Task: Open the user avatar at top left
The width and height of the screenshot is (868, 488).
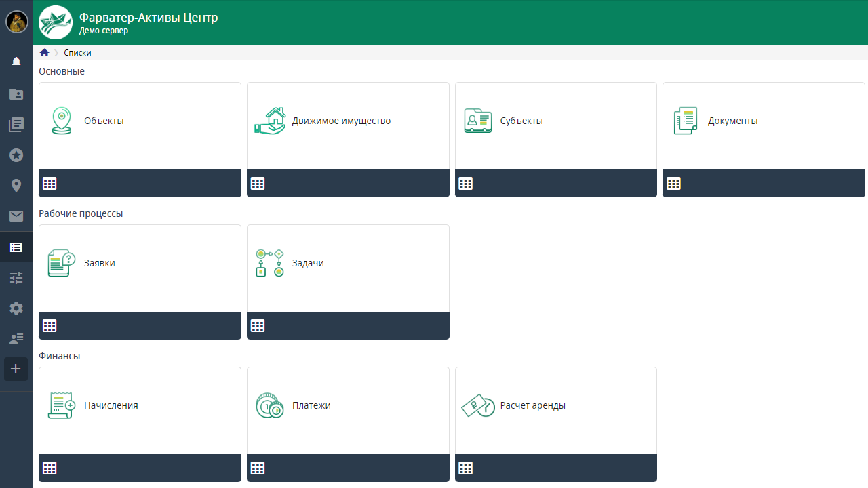Action: point(16,22)
